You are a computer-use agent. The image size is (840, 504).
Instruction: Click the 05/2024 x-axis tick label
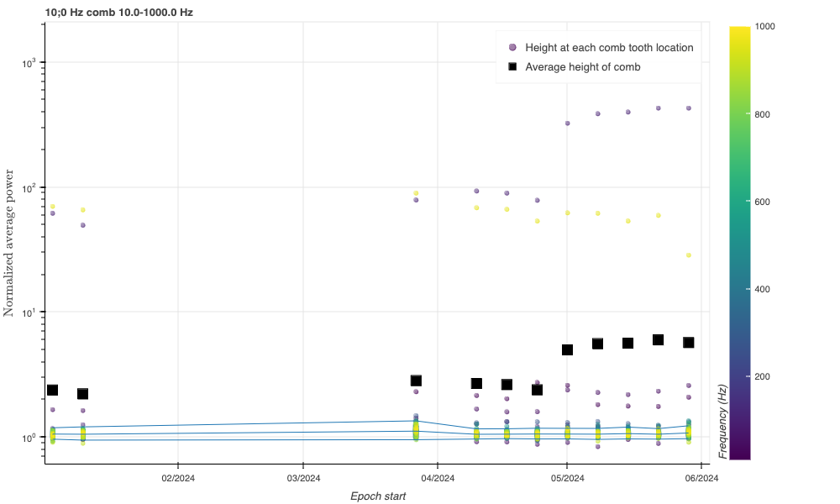tap(567, 478)
